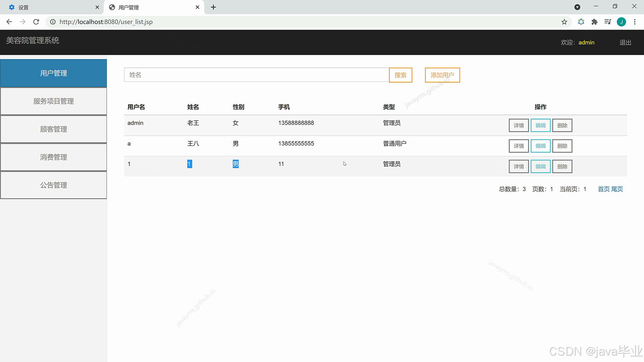Click the 性别 column header
Screen dimensions: 644x362
coord(238,107)
